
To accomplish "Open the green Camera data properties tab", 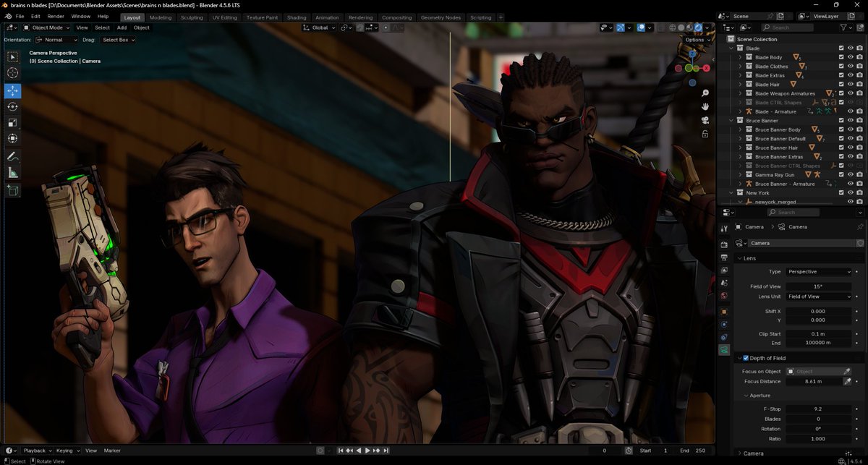I will coord(724,350).
